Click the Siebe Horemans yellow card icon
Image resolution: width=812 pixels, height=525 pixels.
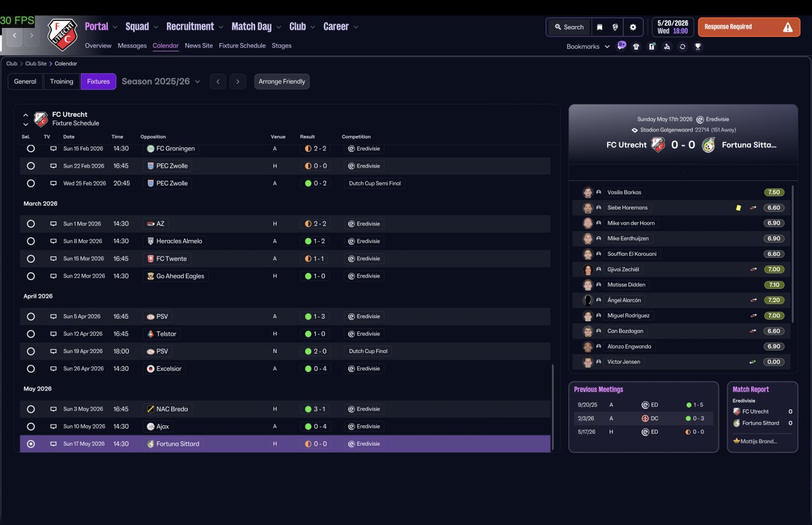pos(738,208)
